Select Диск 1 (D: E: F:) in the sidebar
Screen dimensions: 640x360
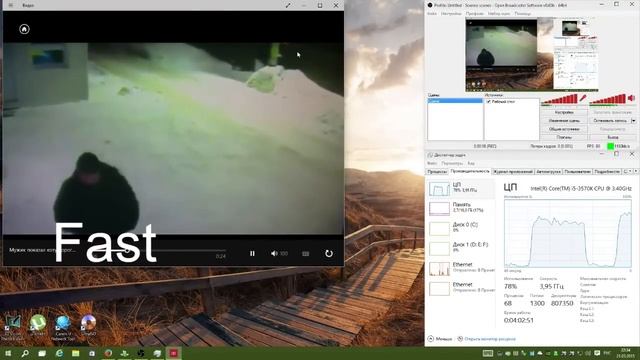[461, 248]
